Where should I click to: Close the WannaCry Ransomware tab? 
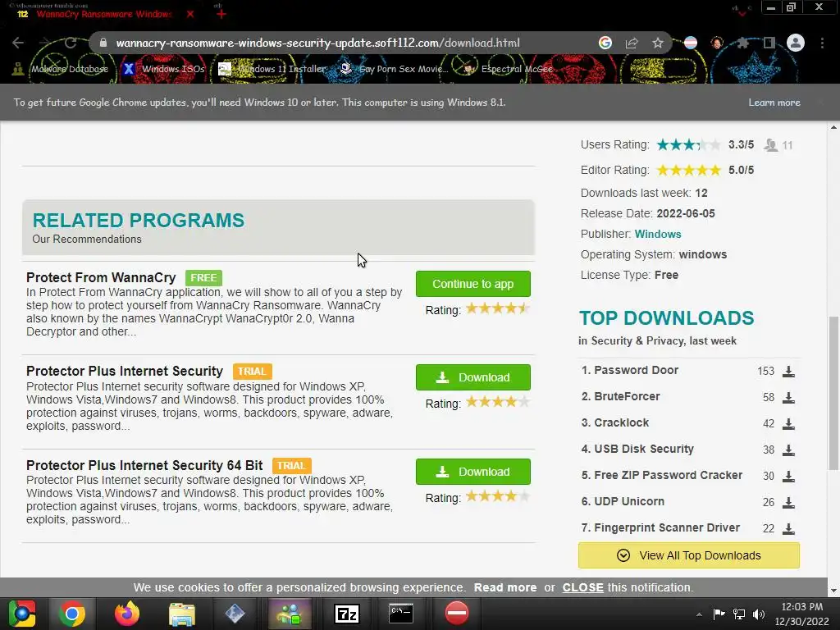point(190,14)
